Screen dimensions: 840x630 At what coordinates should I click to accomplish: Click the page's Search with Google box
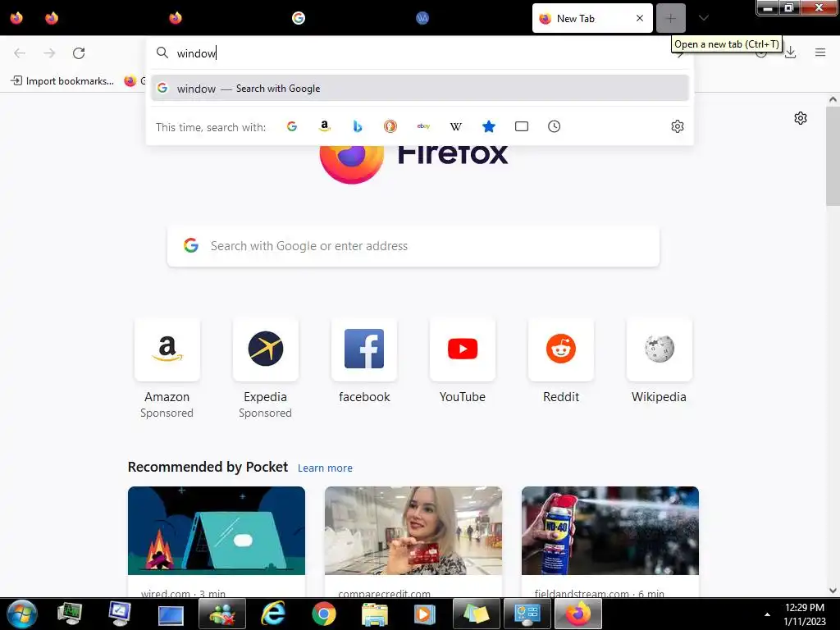[x=413, y=246]
